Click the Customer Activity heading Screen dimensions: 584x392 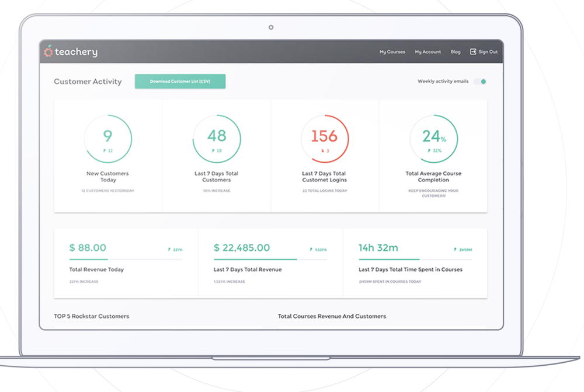(x=88, y=82)
